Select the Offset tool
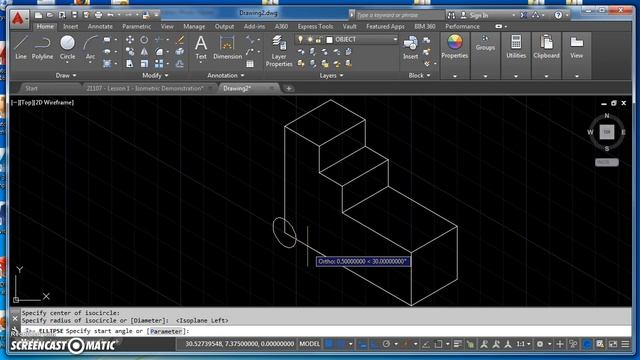 (180, 64)
